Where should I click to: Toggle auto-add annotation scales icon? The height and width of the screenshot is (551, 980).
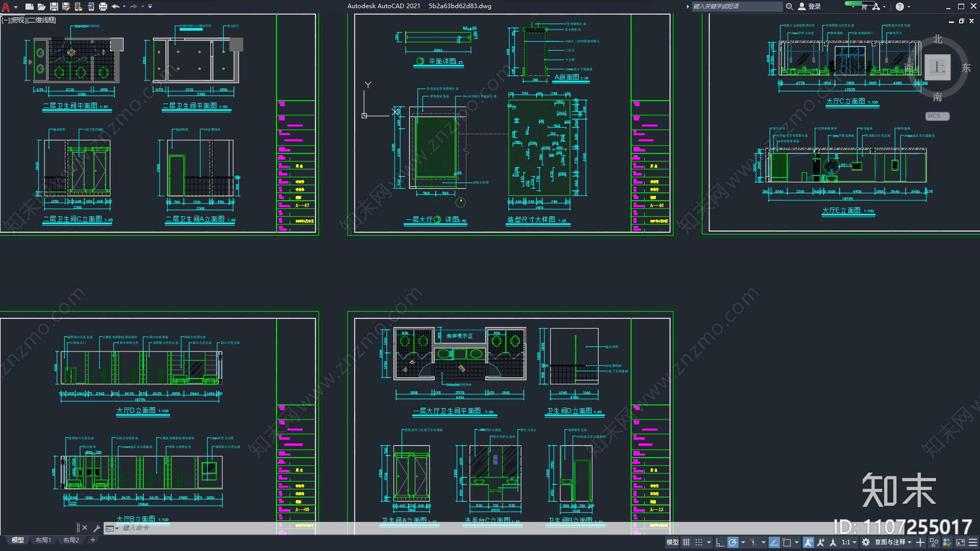pos(821,542)
